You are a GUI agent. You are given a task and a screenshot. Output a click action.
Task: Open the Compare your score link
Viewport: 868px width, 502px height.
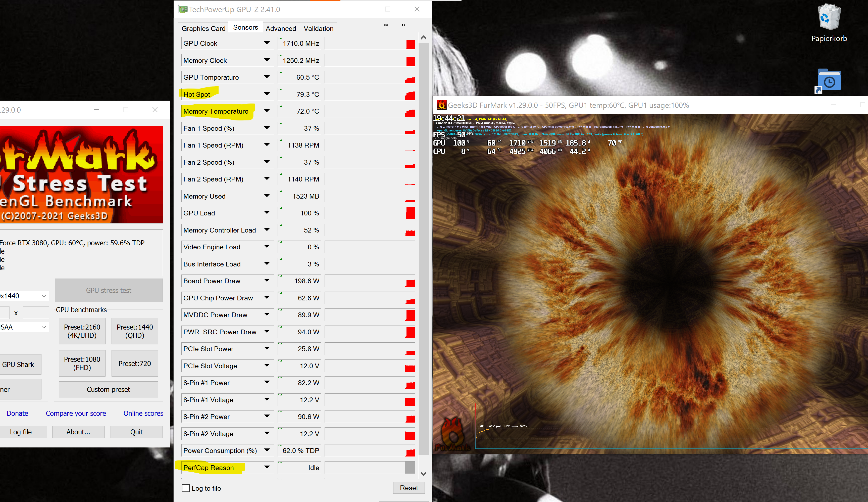(x=76, y=413)
